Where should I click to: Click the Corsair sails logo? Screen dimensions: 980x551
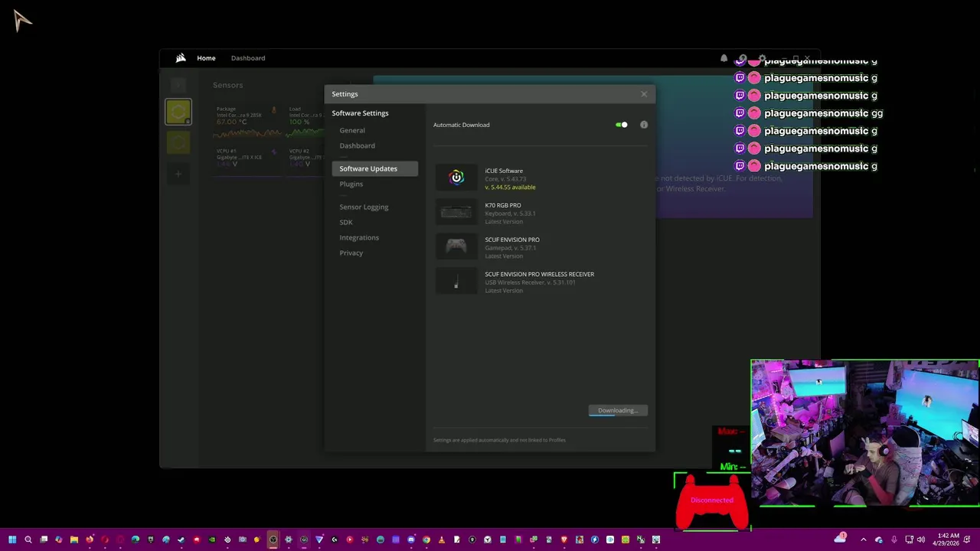180,58
